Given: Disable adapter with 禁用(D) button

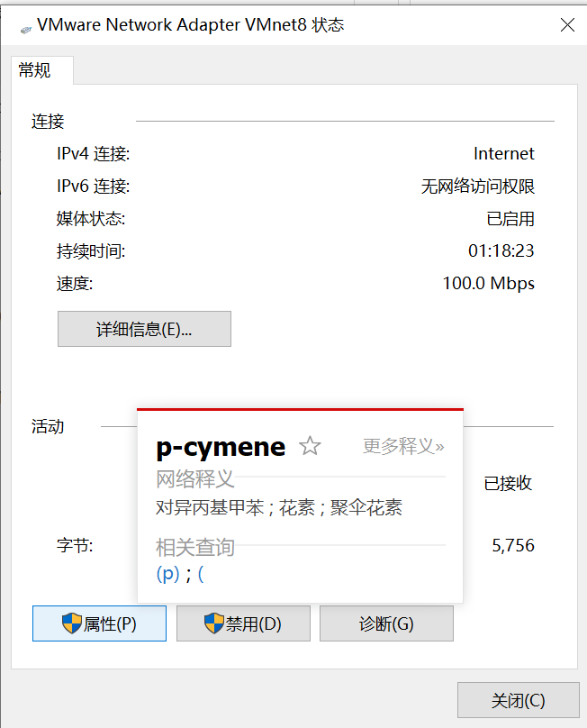Looking at the screenshot, I should [x=243, y=623].
